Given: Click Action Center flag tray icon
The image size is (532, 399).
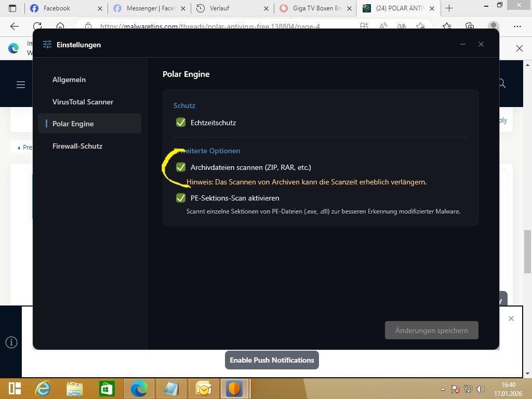Looking at the screenshot, I should (455, 389).
